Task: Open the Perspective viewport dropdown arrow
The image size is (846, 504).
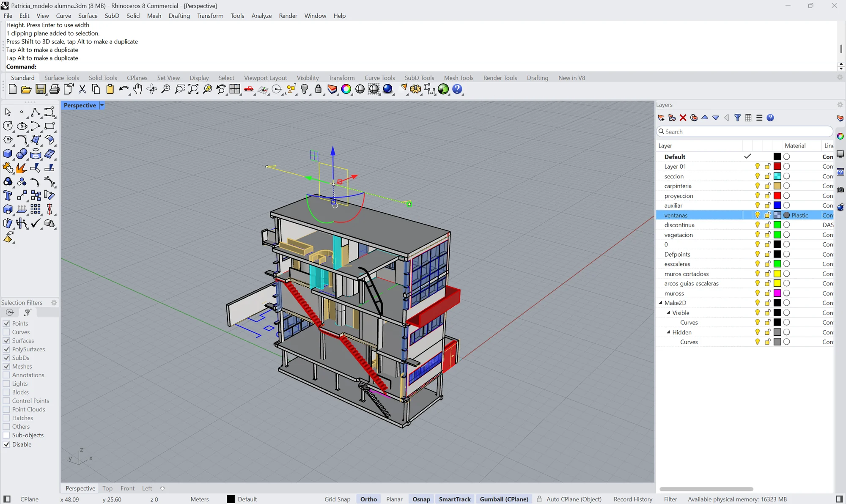Action: click(102, 105)
